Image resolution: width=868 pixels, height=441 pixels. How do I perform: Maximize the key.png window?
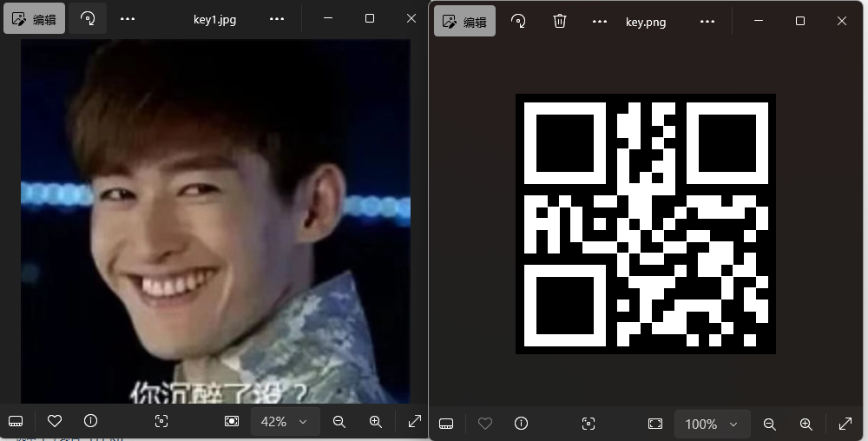[x=800, y=21]
